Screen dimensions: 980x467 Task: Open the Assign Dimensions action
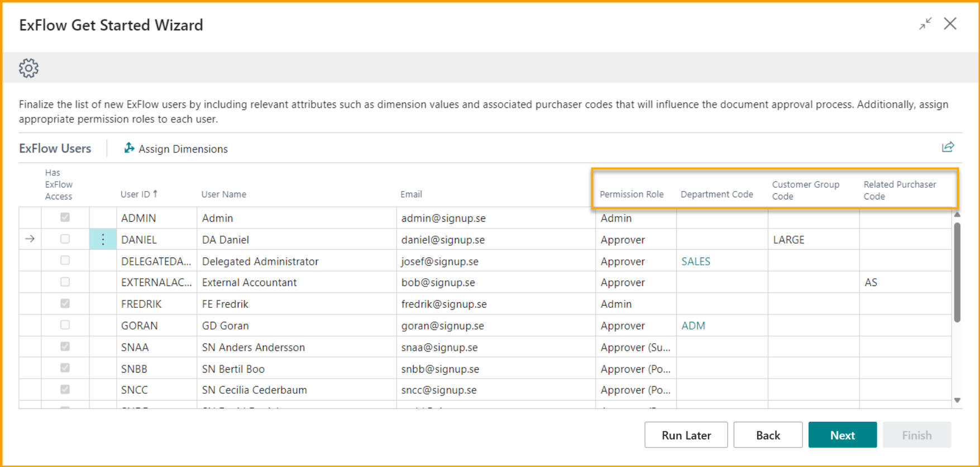[x=176, y=149]
